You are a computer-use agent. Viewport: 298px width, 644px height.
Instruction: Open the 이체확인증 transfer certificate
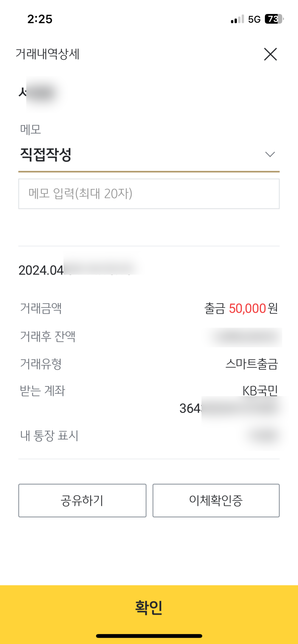click(x=216, y=501)
